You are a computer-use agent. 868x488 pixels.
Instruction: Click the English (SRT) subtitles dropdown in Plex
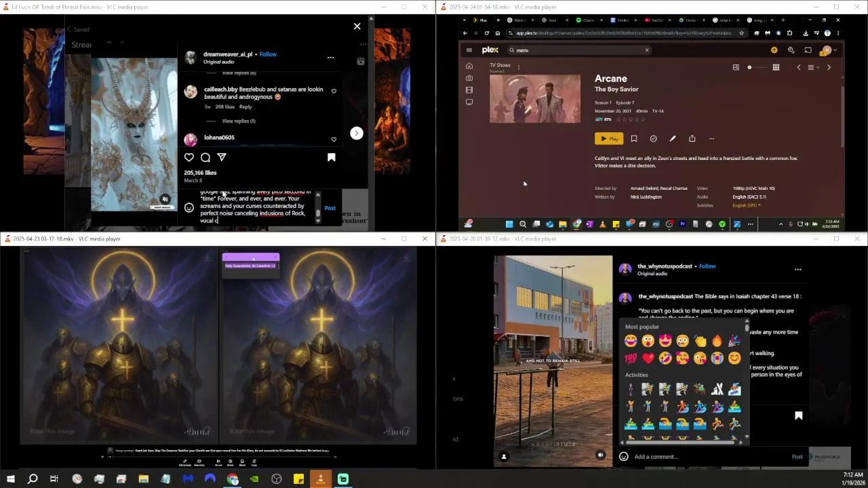click(747, 205)
